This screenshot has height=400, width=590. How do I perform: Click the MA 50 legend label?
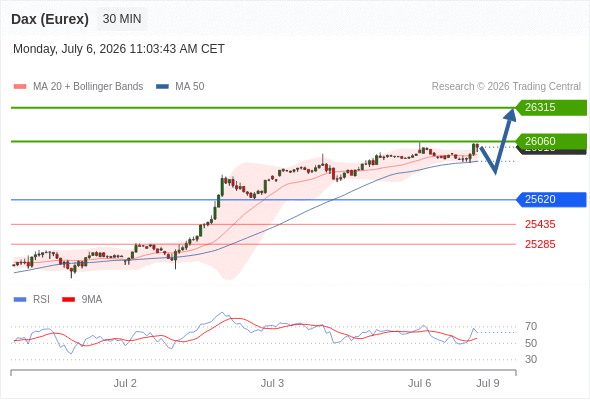click(x=190, y=87)
